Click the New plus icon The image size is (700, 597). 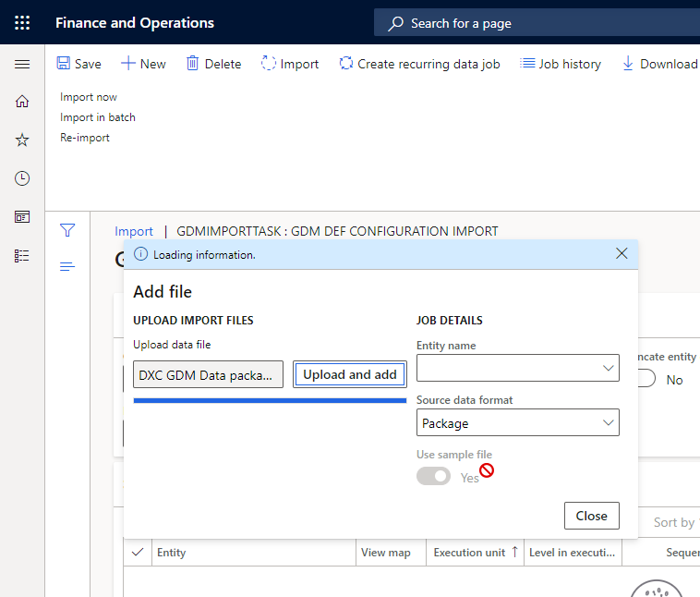click(127, 63)
